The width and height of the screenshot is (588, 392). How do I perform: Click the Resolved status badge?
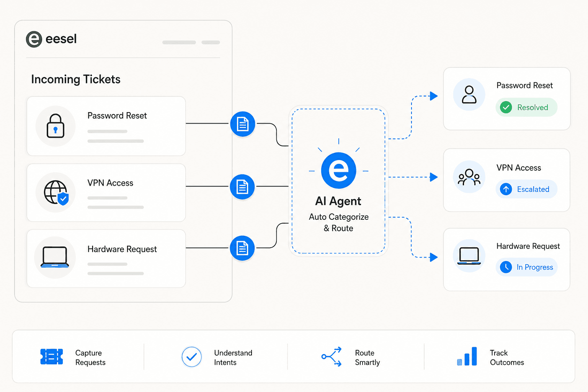pos(526,108)
